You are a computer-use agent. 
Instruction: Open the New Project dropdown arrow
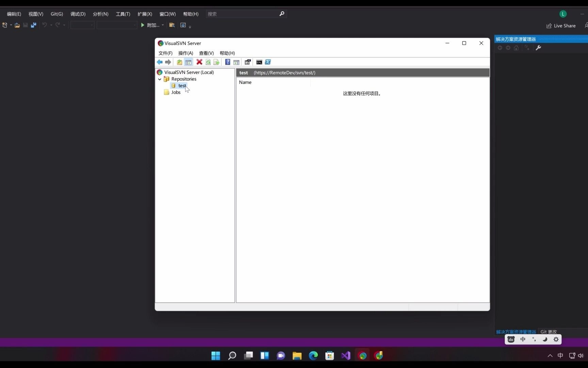[x=11, y=25]
